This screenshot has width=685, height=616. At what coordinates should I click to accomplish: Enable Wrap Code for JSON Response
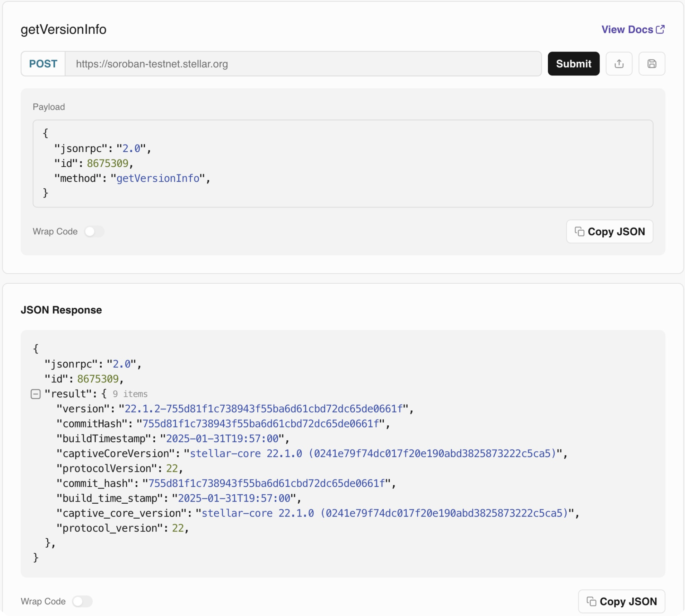pyautogui.click(x=82, y=601)
